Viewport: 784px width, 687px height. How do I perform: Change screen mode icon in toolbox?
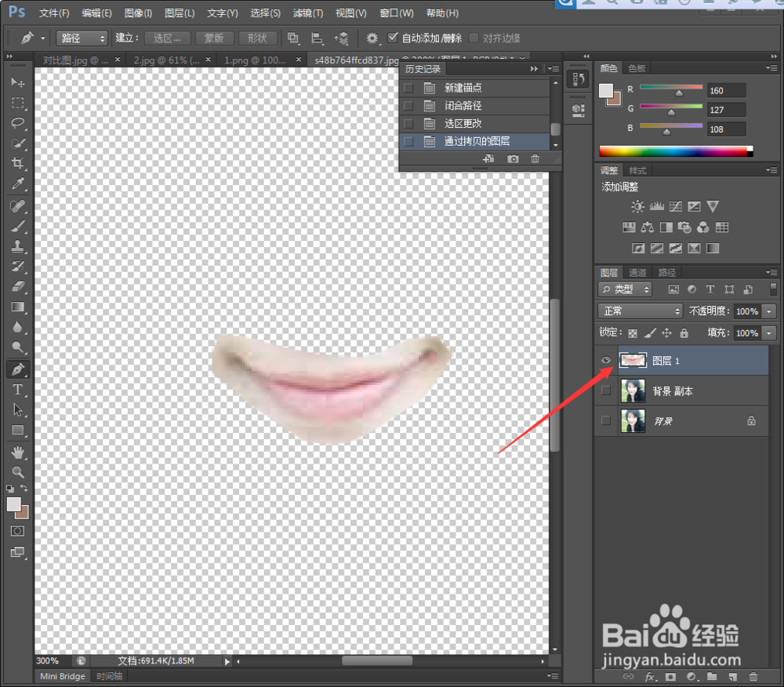pos(17,552)
